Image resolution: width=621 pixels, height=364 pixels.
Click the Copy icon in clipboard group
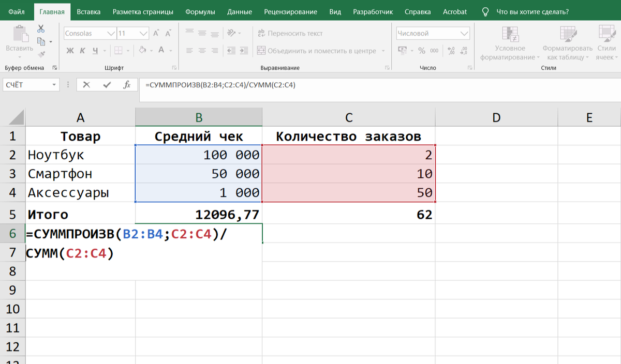[41, 41]
